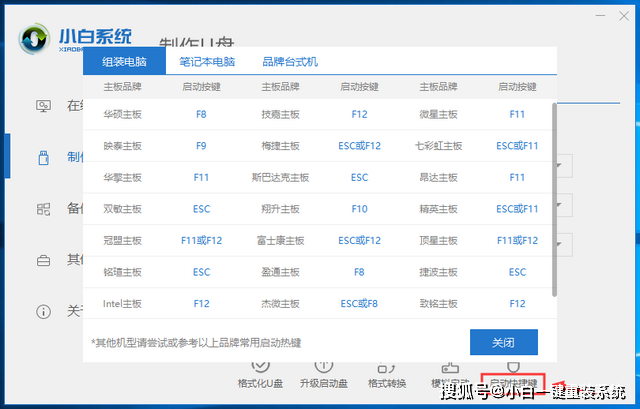The height and width of the screenshot is (409, 640).
Task: Select the 微星主板 cell
Action: (438, 114)
